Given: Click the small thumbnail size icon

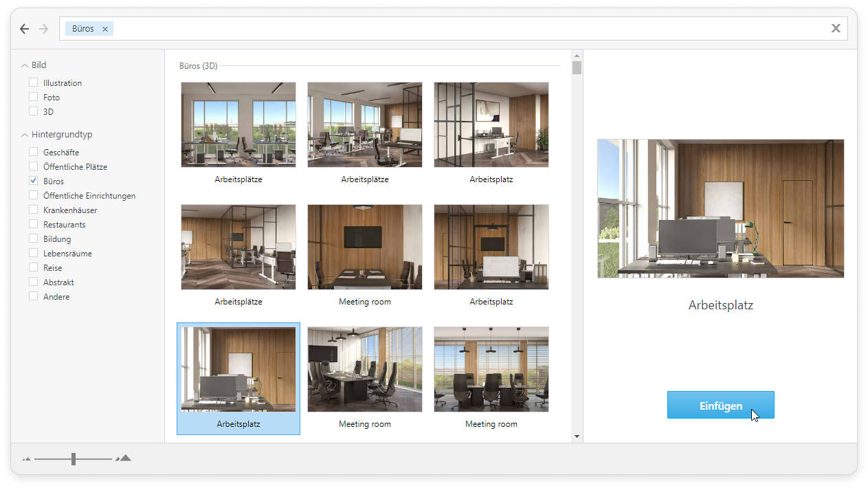Looking at the screenshot, I should click(27, 458).
